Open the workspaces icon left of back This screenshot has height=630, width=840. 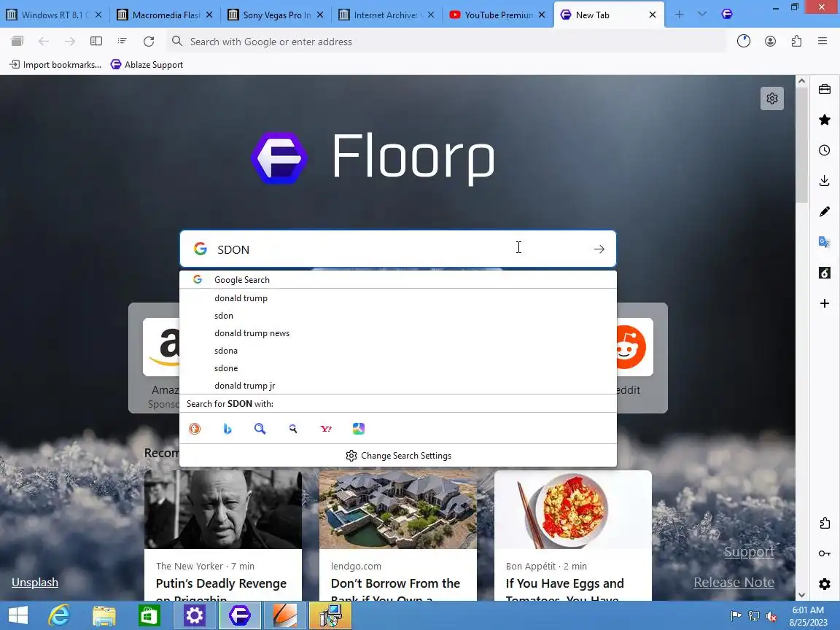point(17,42)
